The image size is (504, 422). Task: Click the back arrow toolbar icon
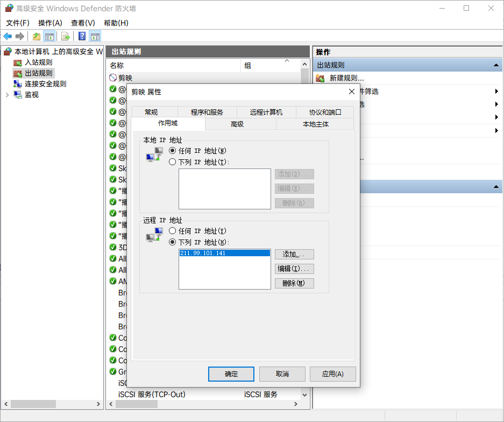[x=8, y=36]
